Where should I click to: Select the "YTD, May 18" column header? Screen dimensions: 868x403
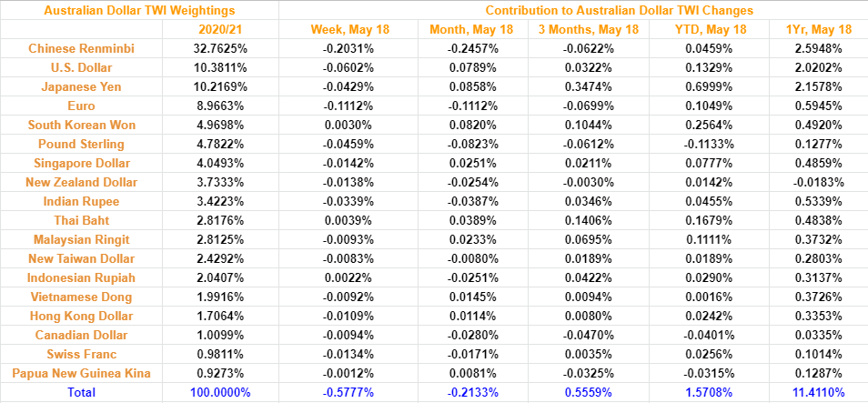click(710, 29)
